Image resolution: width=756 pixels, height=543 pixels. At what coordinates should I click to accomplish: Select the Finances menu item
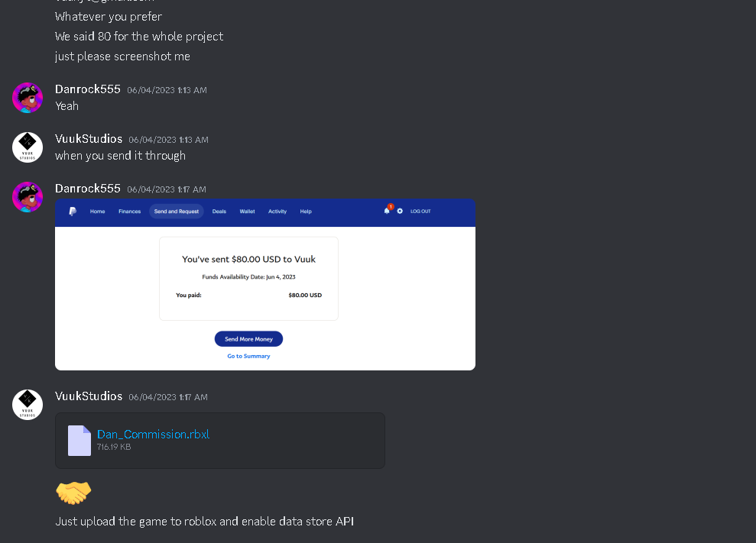[x=130, y=212]
